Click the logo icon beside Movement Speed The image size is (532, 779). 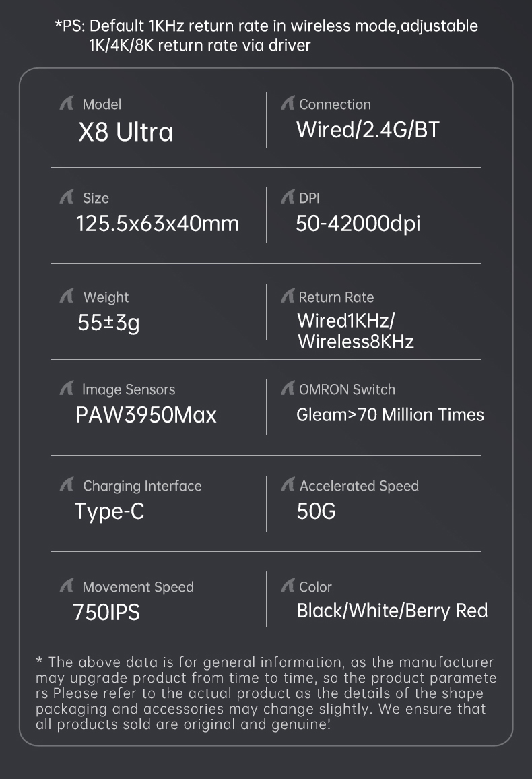[x=67, y=585]
